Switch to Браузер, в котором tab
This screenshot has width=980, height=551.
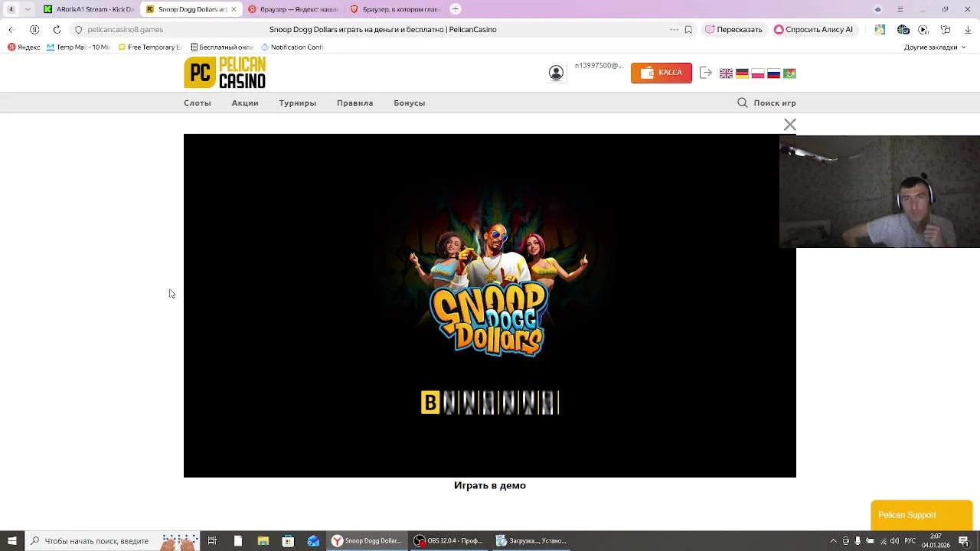394,9
